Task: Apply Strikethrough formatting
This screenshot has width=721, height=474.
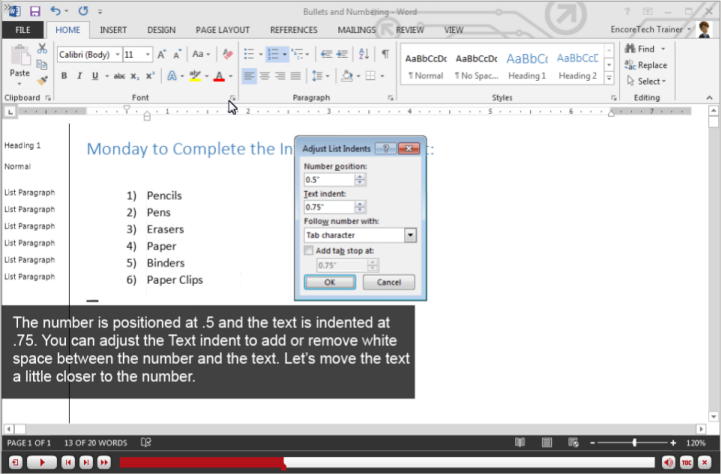Action: 119,76
